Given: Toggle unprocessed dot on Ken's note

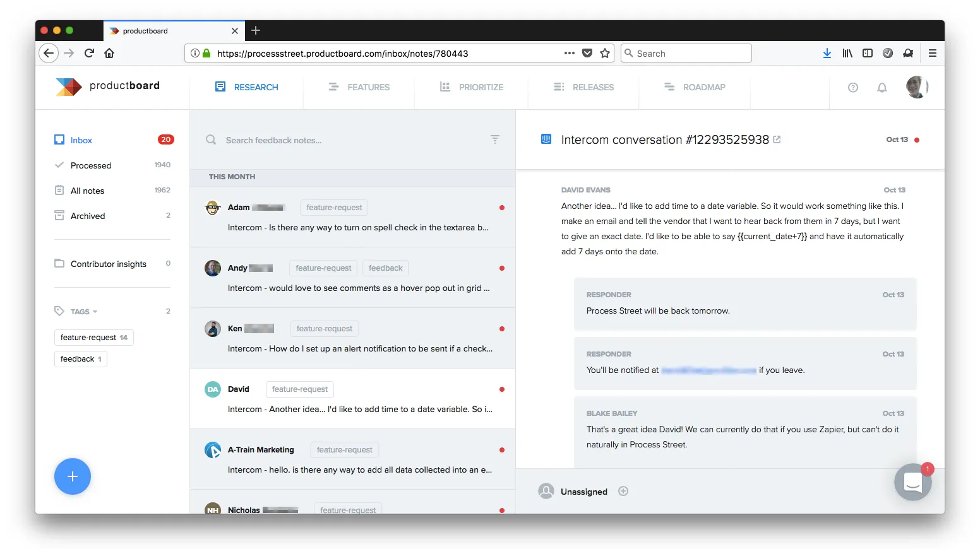Looking at the screenshot, I should pyautogui.click(x=502, y=329).
